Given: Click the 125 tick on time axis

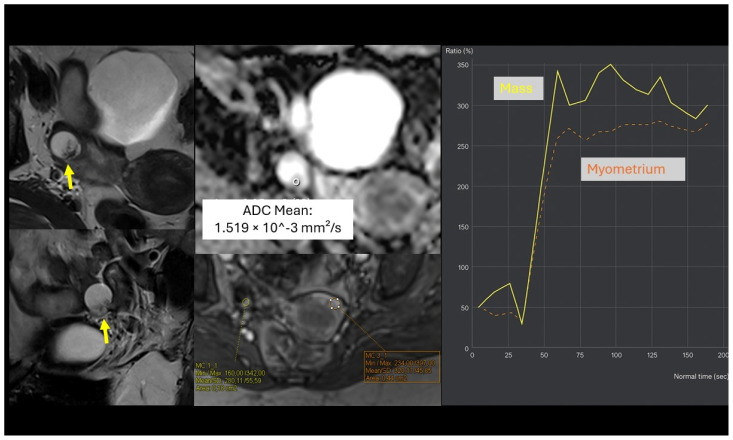Looking at the screenshot, I should point(652,355).
